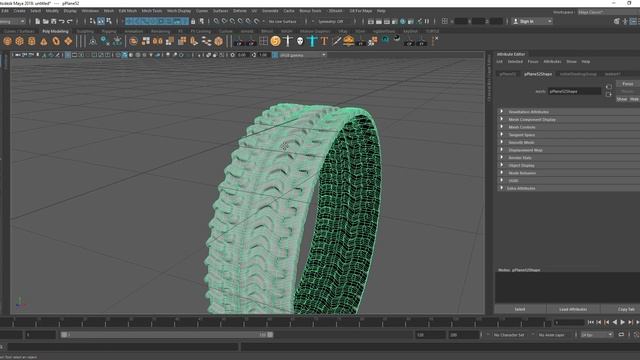Click the play forward button
Viewport: 640px width, 360px height.
click(622, 322)
